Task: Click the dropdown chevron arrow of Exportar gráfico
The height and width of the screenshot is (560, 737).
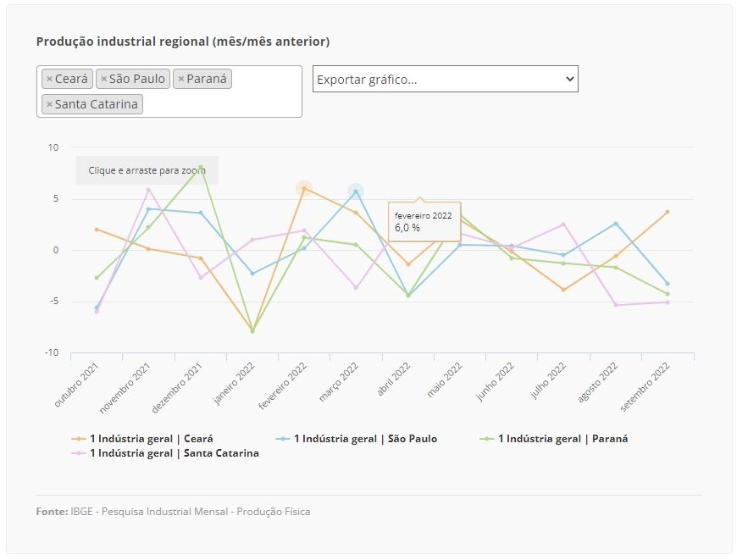Action: click(569, 79)
